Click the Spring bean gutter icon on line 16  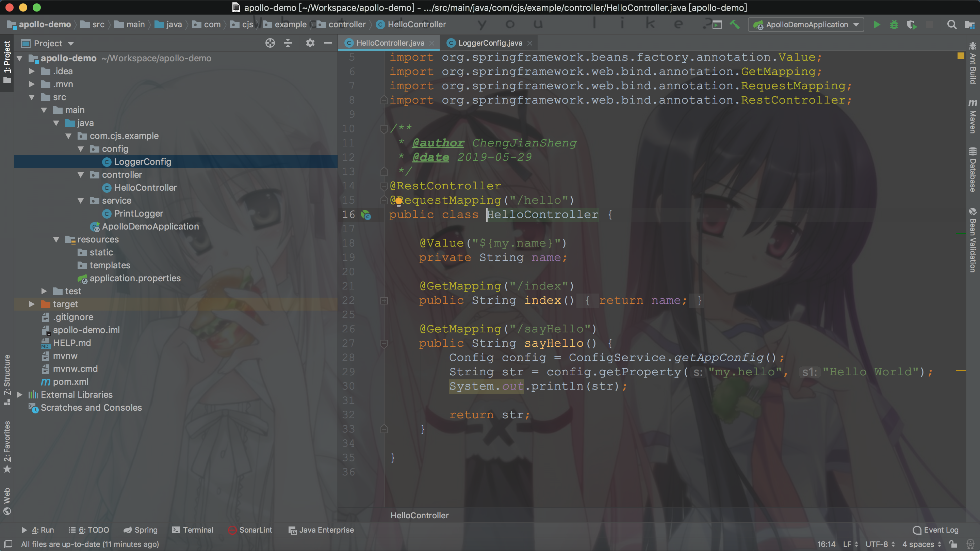point(365,215)
